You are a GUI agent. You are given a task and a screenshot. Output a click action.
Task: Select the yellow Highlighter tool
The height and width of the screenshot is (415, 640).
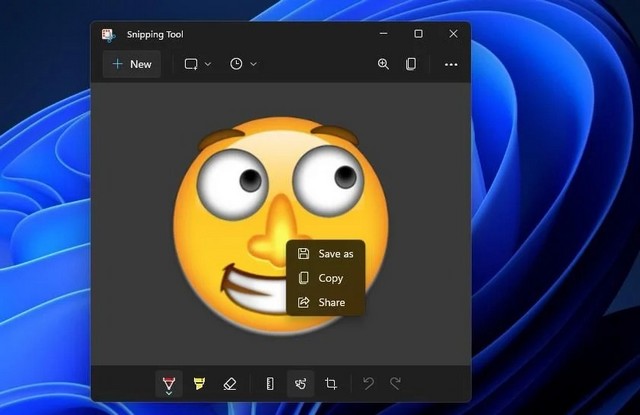199,383
